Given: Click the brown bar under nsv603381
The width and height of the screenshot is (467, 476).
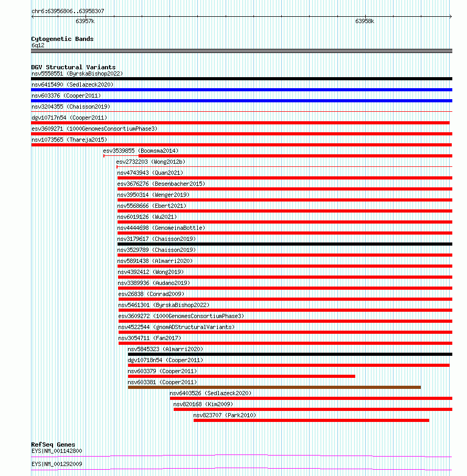Looking at the screenshot, I should [274, 387].
